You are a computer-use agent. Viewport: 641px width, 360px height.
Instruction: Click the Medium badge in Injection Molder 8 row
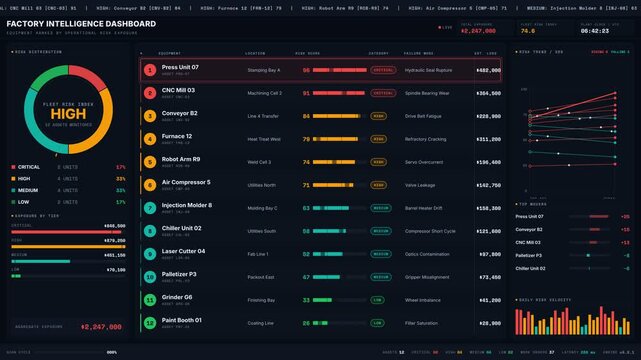click(381, 208)
